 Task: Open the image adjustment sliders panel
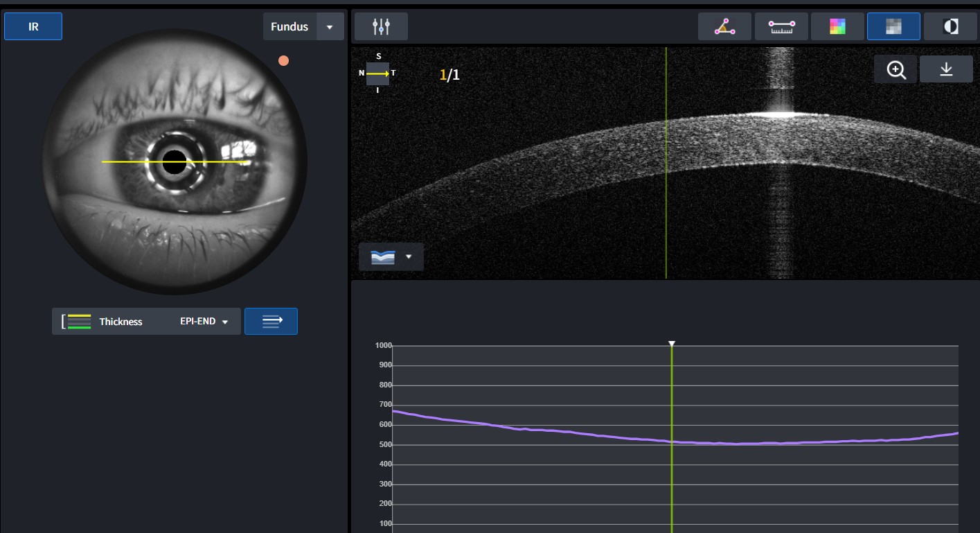point(381,26)
